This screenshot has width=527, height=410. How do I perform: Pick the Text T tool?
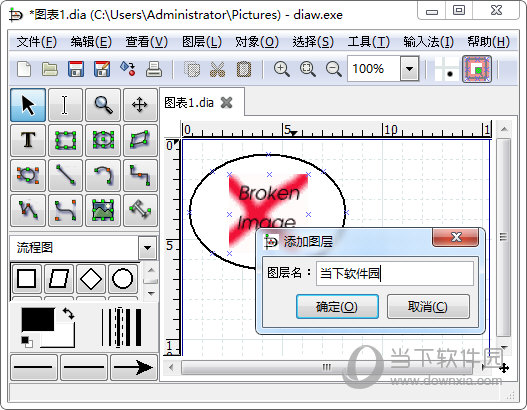tap(28, 140)
